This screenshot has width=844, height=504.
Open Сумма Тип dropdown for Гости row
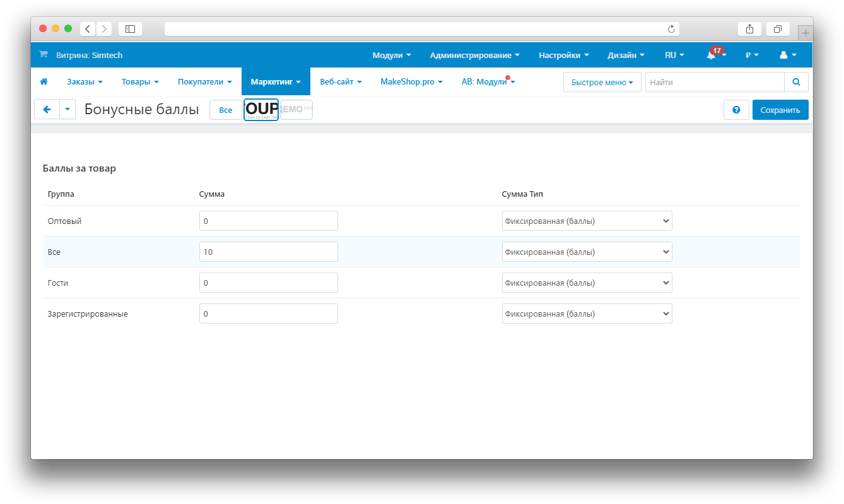(x=587, y=283)
